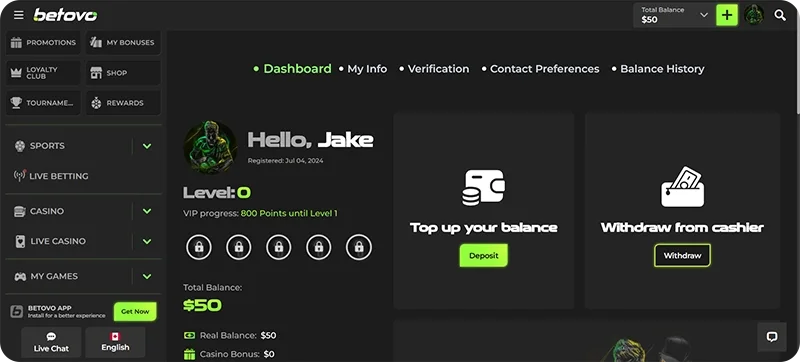
Task: Click the wallet with coins icon
Action: (484, 188)
